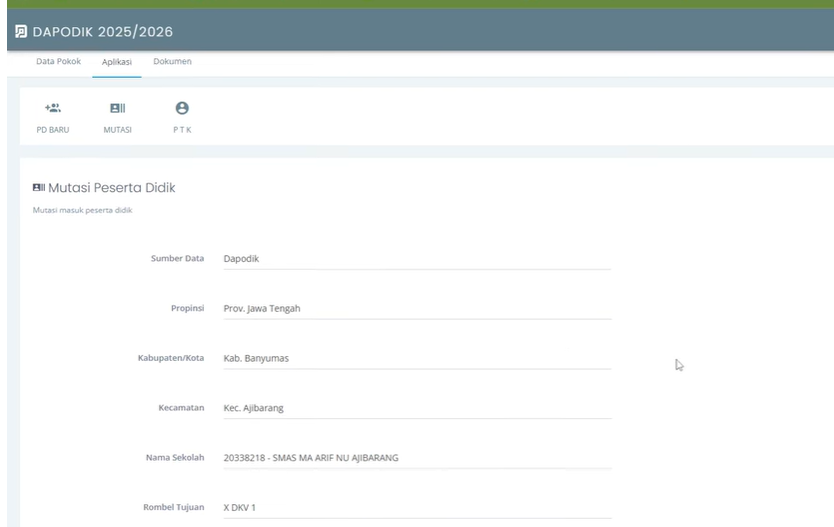Select the Aplikasi tab
This screenshot has width=834, height=527.
click(x=117, y=62)
